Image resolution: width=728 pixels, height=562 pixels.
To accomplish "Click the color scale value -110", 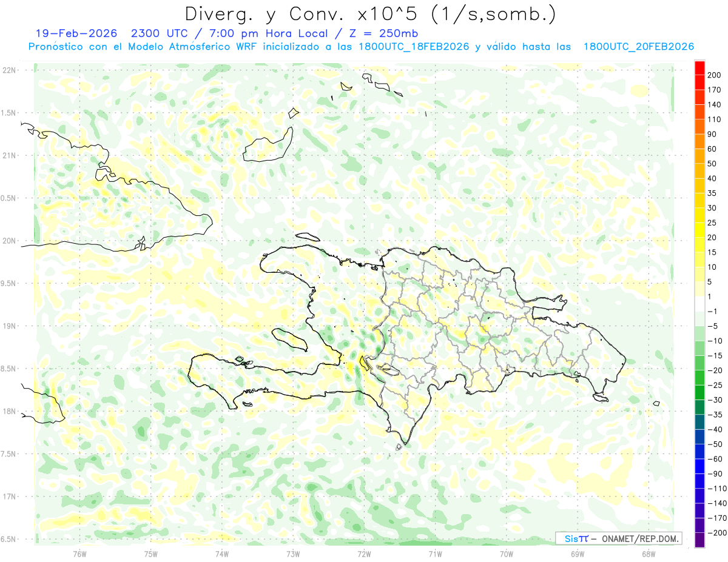I will pyautogui.click(x=717, y=488).
